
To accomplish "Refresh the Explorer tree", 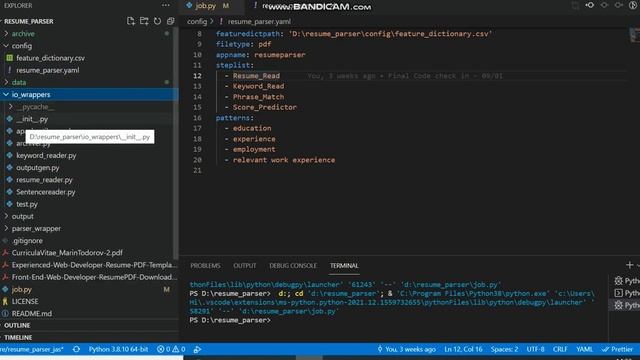I will pos(158,21).
